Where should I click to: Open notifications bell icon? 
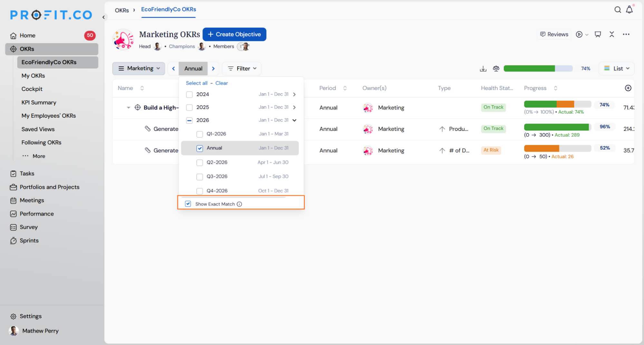[x=629, y=10]
